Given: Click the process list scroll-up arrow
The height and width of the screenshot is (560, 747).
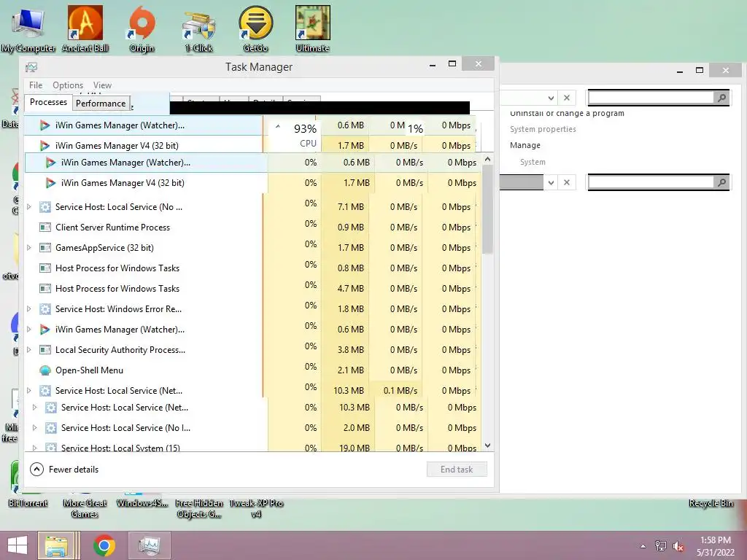Looking at the screenshot, I should [487, 159].
